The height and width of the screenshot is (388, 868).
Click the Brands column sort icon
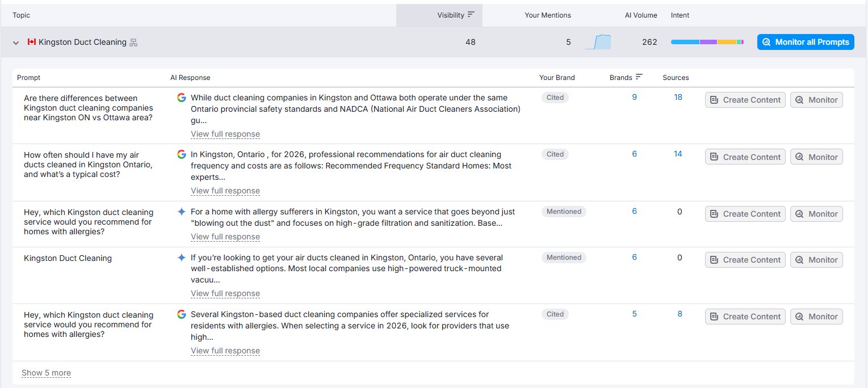639,77
